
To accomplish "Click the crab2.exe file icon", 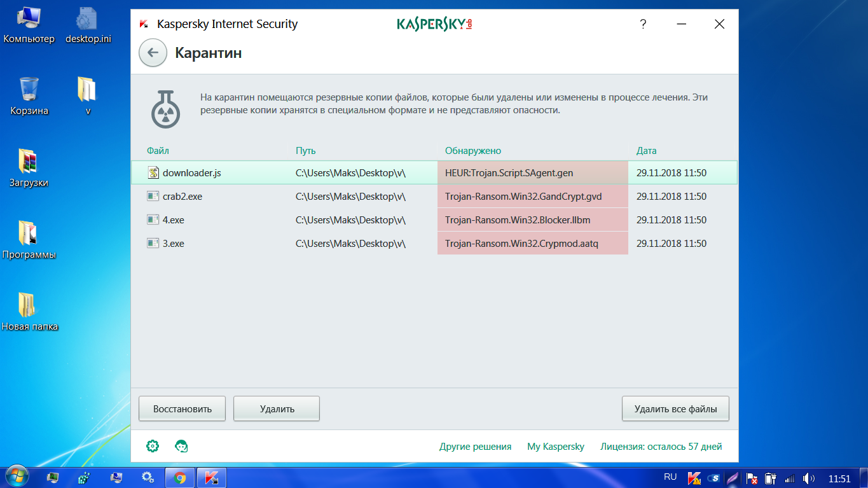I will [153, 197].
